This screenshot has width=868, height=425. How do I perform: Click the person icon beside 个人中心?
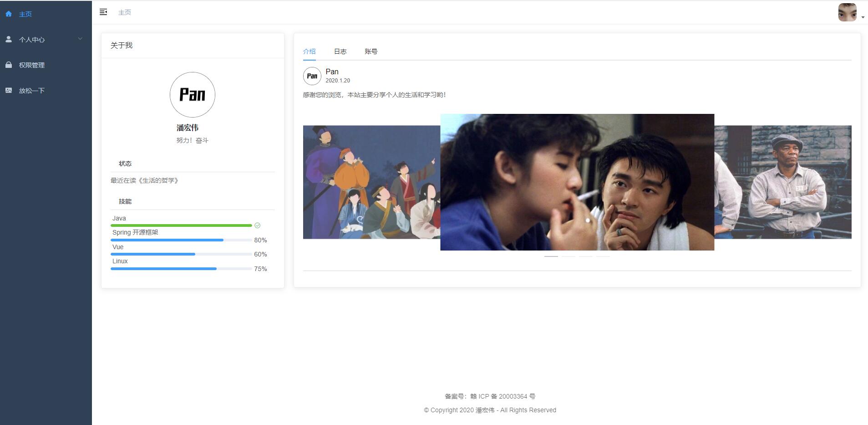point(9,39)
